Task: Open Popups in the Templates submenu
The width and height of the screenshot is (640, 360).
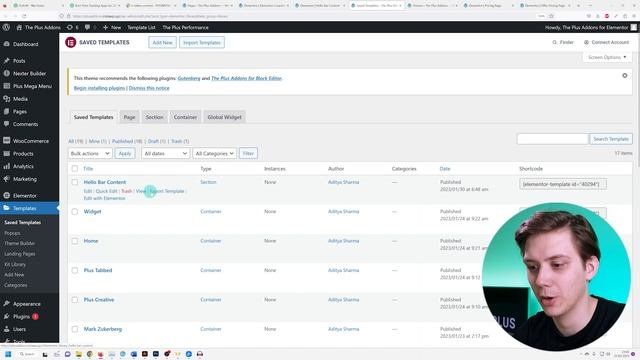Action: click(x=12, y=233)
